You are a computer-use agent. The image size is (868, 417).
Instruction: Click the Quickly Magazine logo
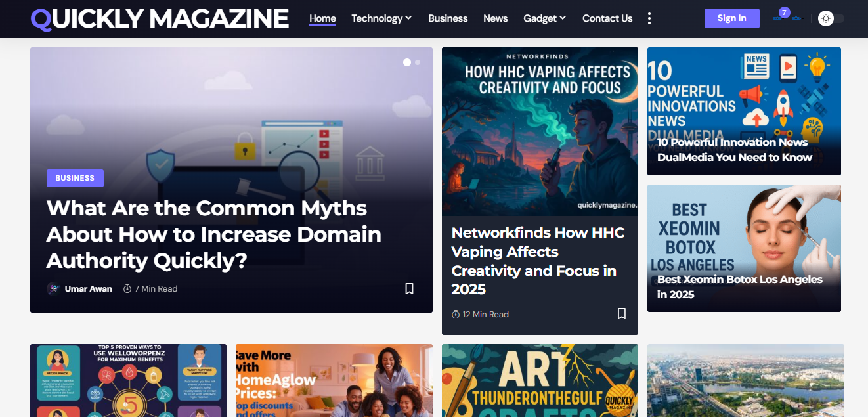tap(160, 18)
